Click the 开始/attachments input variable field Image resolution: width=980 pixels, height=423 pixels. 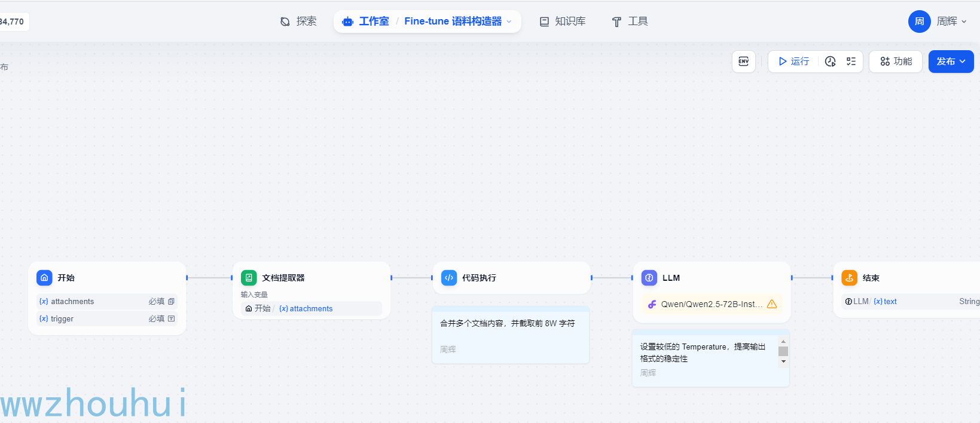(x=312, y=309)
